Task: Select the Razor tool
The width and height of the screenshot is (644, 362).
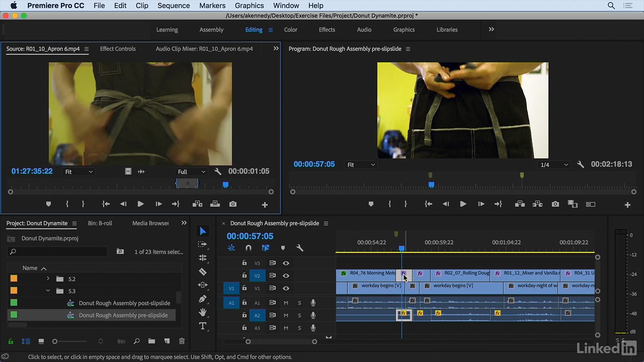Action: [203, 271]
